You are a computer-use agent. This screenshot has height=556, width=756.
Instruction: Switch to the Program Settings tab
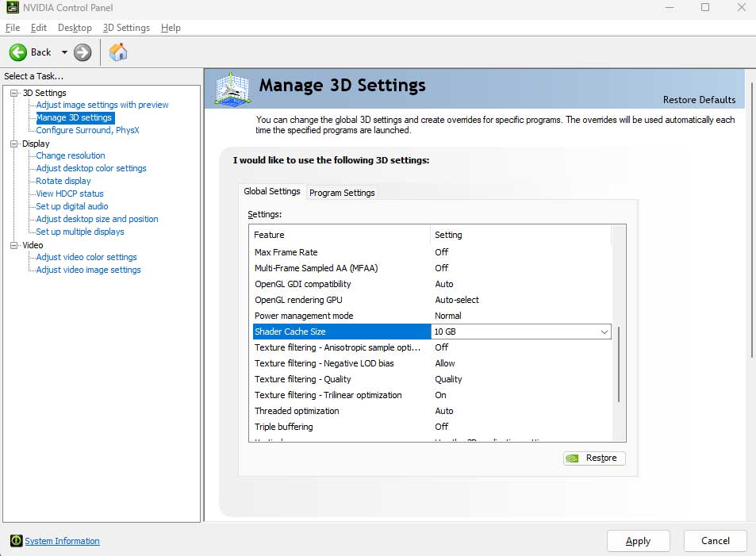pos(342,193)
